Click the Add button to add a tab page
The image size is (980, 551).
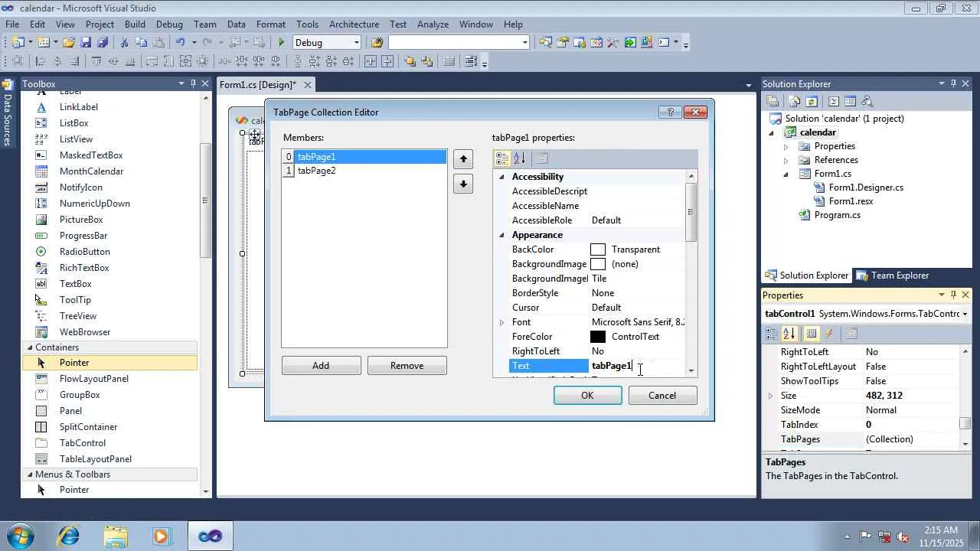(x=321, y=366)
